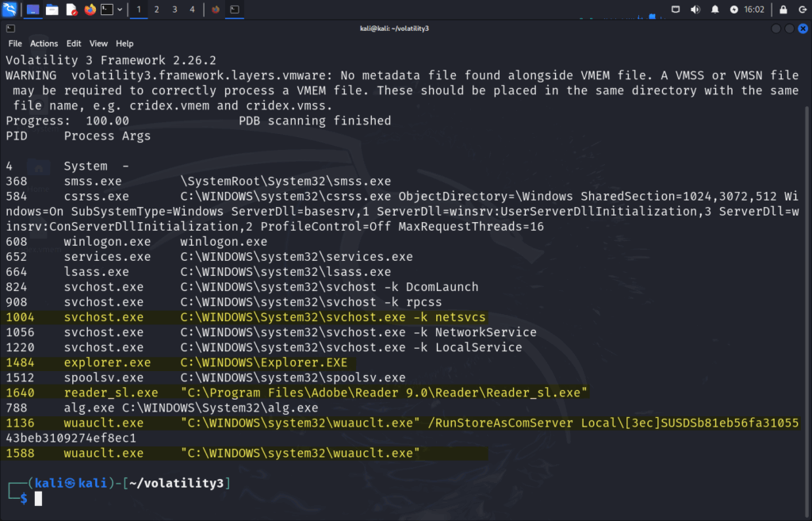Open the Edit menu
Screen dimensions: 812x521
74,44
